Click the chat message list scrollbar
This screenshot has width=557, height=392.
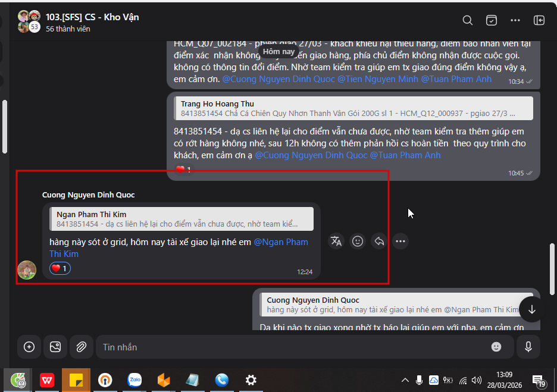[552, 269]
